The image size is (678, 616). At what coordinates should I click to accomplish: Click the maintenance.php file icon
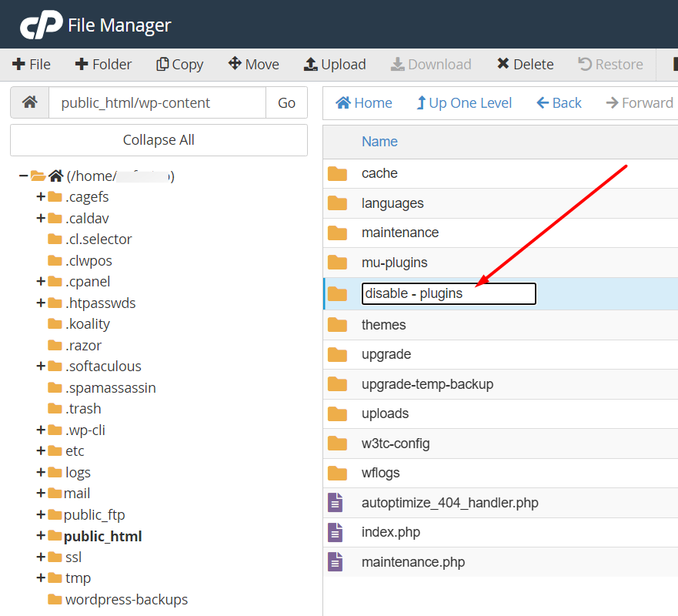(336, 562)
